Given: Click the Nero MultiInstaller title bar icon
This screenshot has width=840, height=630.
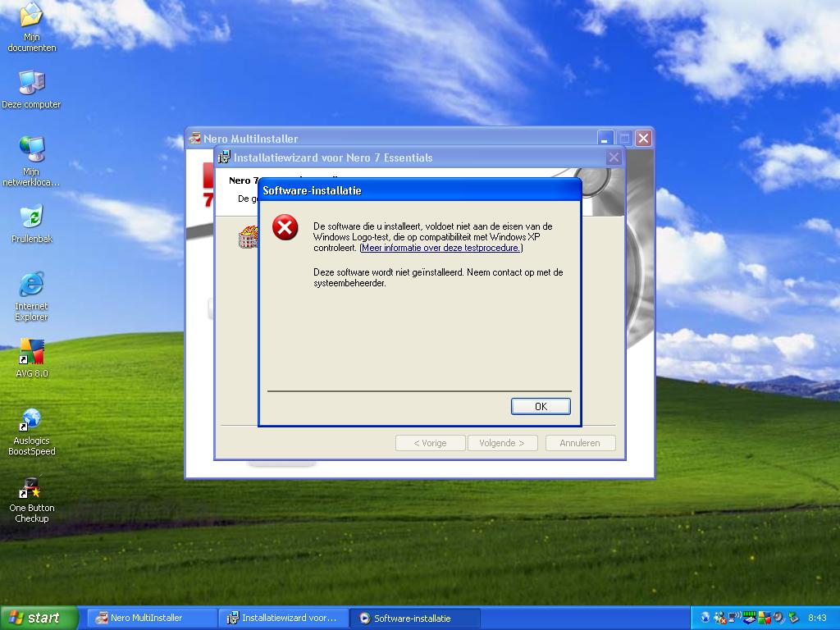Looking at the screenshot, I should pyautogui.click(x=195, y=138).
